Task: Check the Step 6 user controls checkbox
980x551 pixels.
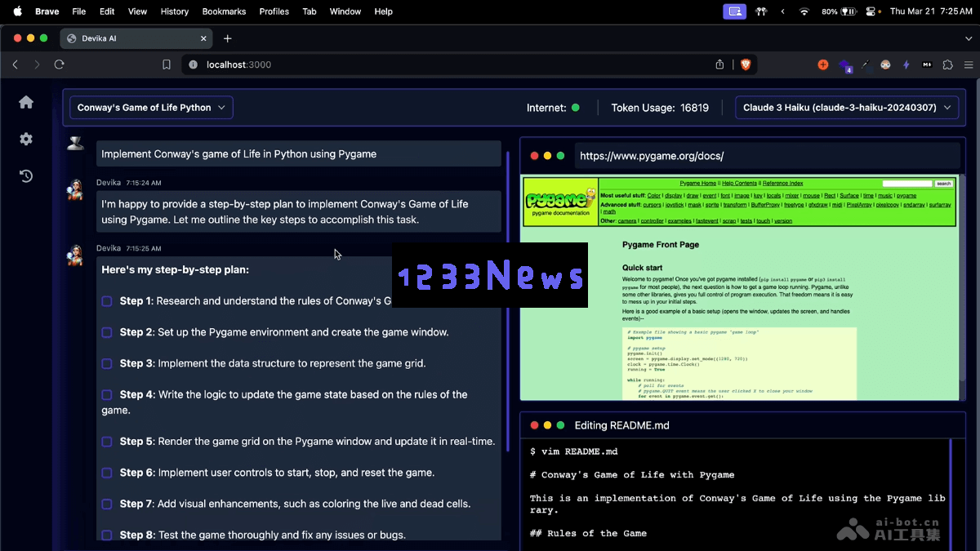Action: 107,473
